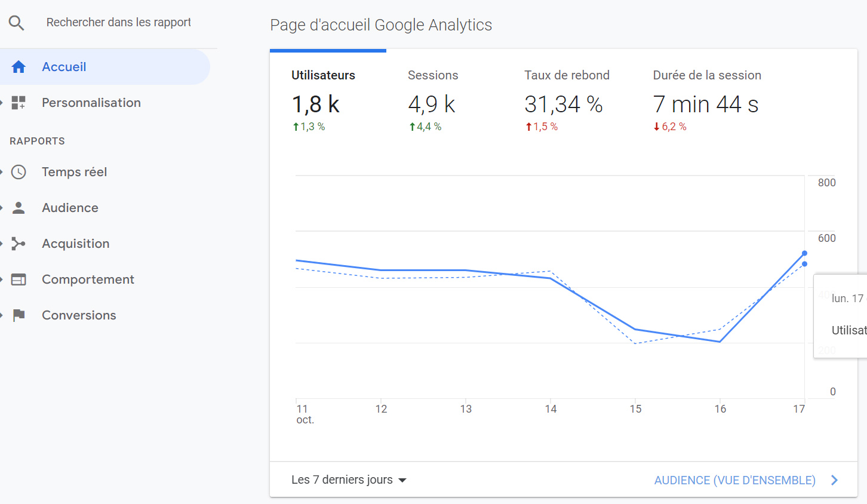Expand the Comportement section arrow
Image resolution: width=867 pixels, height=504 pixels.
(2, 279)
